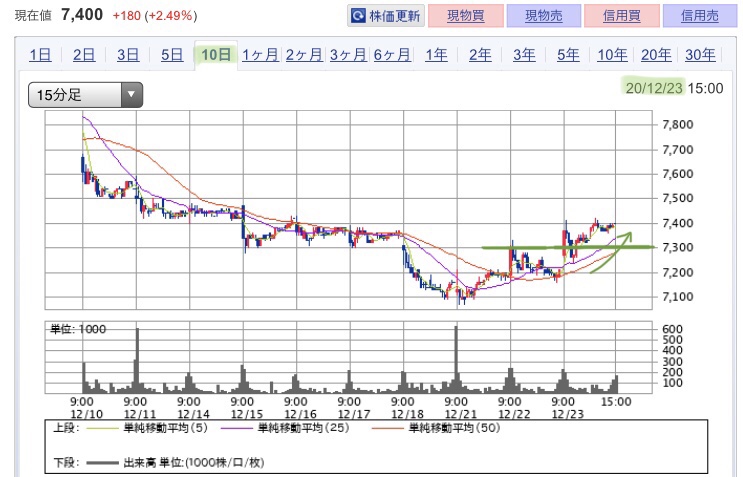Choose the 6ヶ月 period tab

point(392,55)
